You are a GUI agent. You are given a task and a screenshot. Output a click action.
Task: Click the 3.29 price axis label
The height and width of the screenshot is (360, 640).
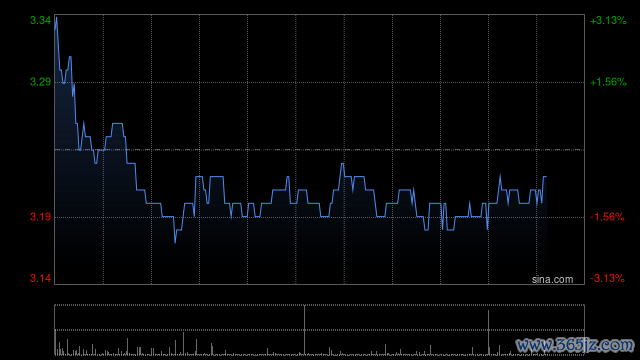pos(40,82)
